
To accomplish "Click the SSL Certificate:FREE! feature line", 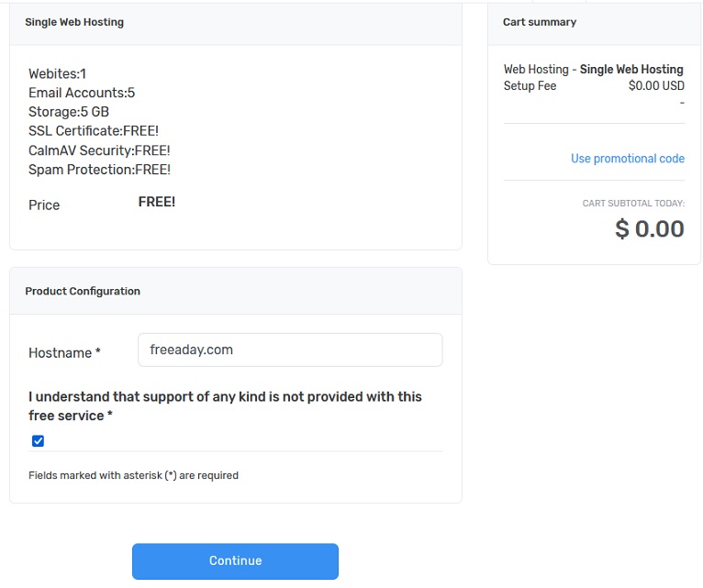I will 94,131.
